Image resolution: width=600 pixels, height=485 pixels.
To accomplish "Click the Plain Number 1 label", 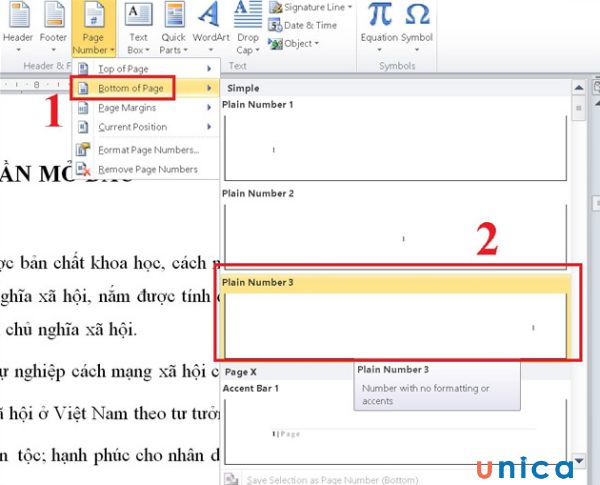I will click(x=258, y=105).
